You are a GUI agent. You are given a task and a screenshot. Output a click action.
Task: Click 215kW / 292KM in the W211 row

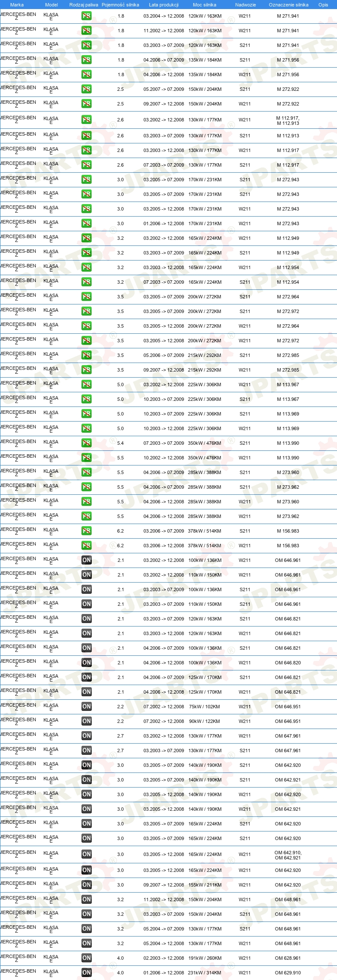(204, 370)
